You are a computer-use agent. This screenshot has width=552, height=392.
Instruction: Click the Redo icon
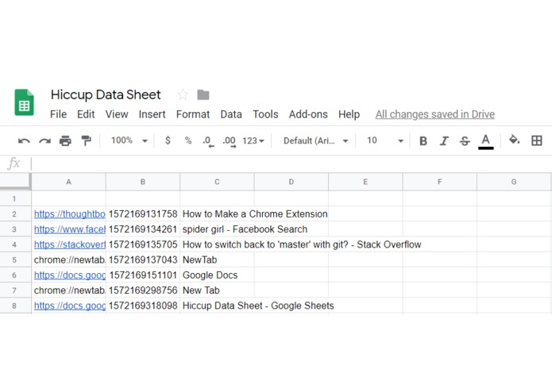pyautogui.click(x=44, y=141)
